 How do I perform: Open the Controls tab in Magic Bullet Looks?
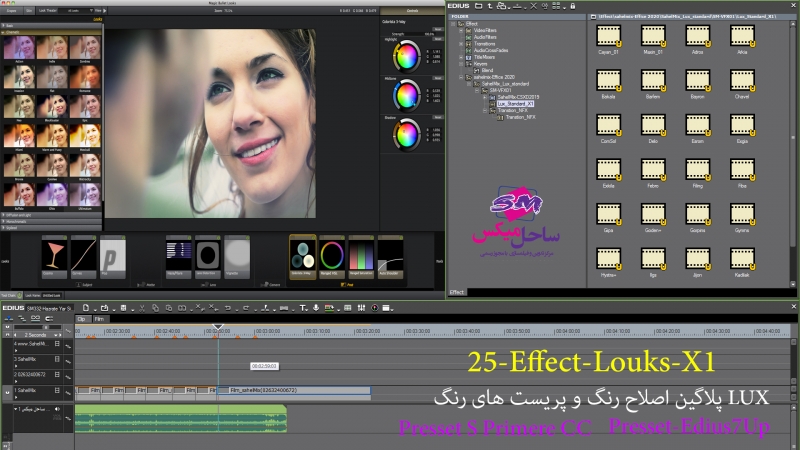click(412, 11)
